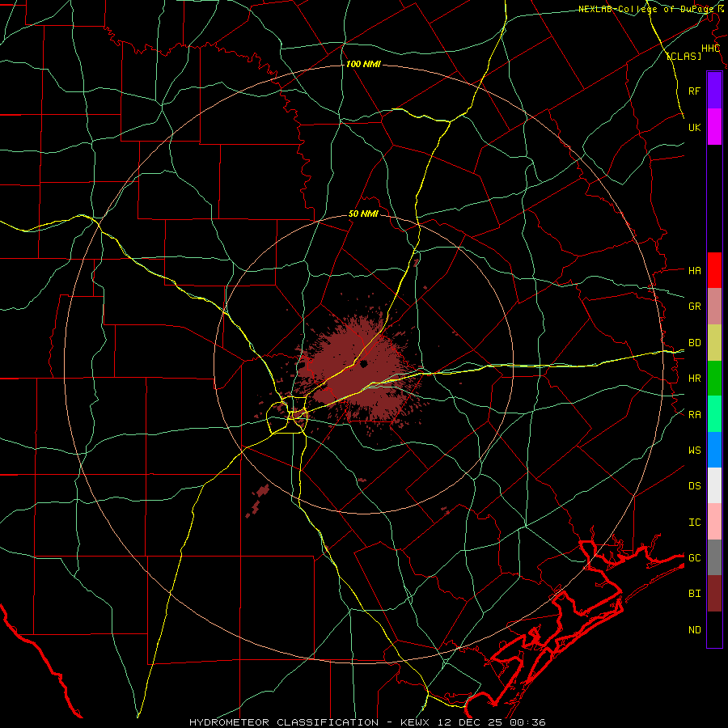Select the HR legend label
Viewport: 728px width, 728px height.
pyautogui.click(x=694, y=379)
